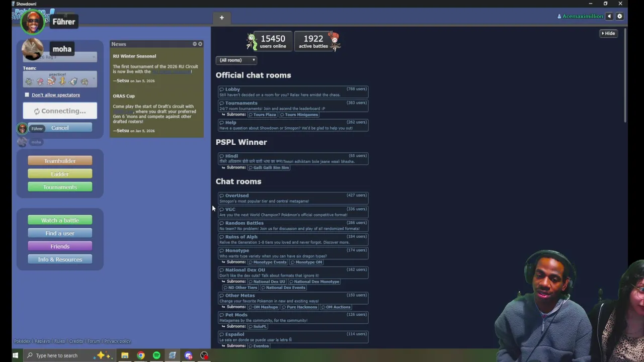644x362 pixels.
Task: Open the Rules footer link
Action: pyautogui.click(x=59, y=341)
